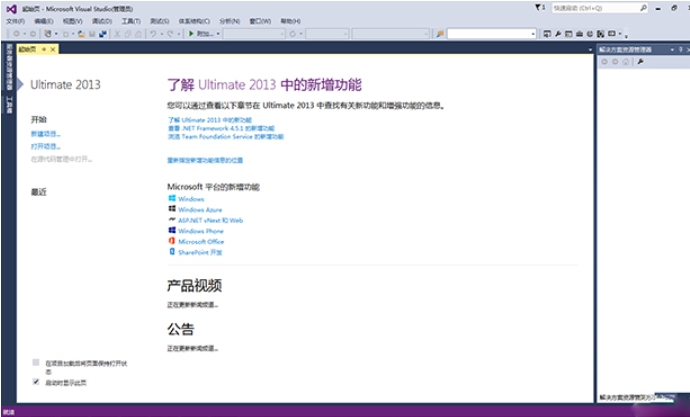Open the .NET Framework 4.5.1 new features link
This screenshot has height=417, width=690.
(221, 128)
